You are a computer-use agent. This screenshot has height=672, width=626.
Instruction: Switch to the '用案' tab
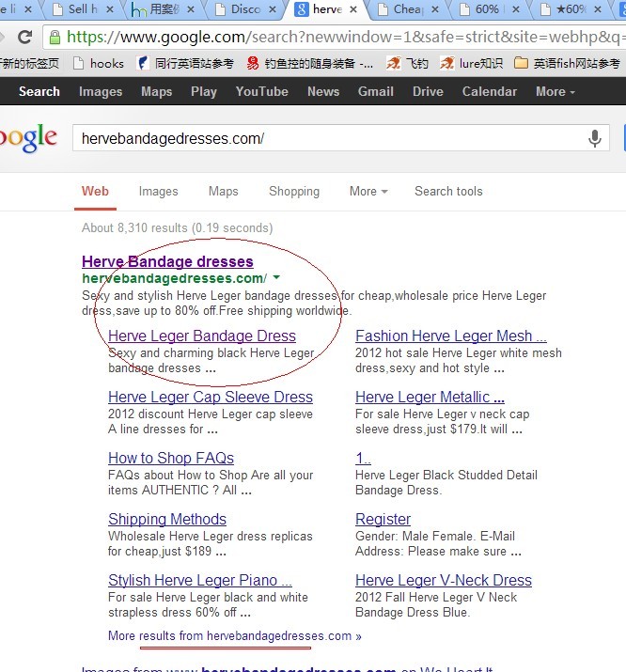(x=160, y=9)
